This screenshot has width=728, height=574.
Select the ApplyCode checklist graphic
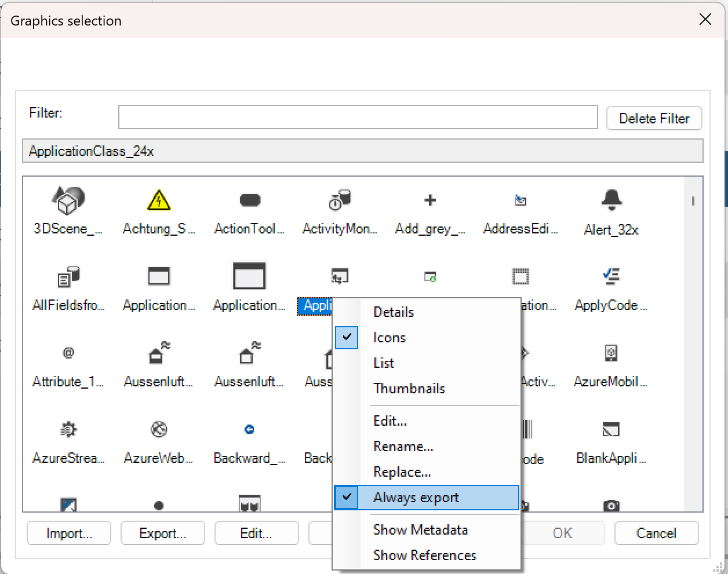click(611, 277)
